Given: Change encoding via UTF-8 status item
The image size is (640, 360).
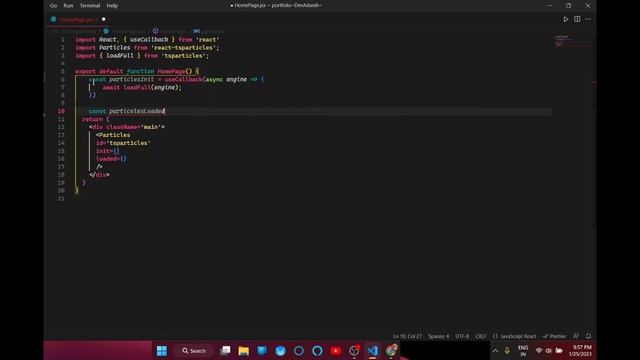Looking at the screenshot, I should pyautogui.click(x=462, y=336).
